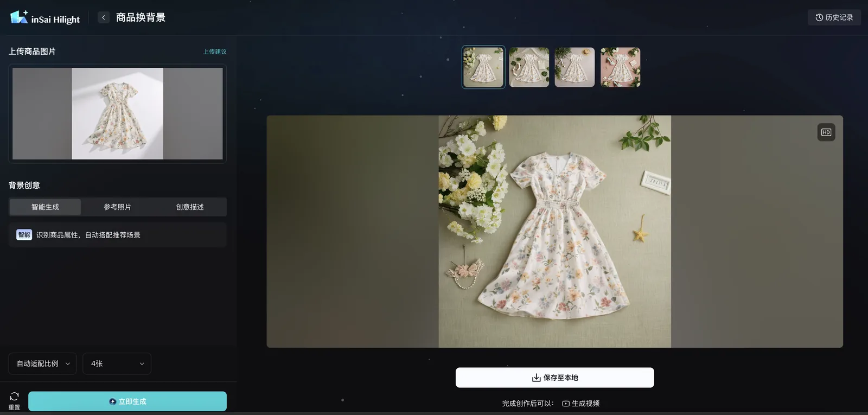
Task: Toggle the HD quality icon
Action: pos(826,132)
